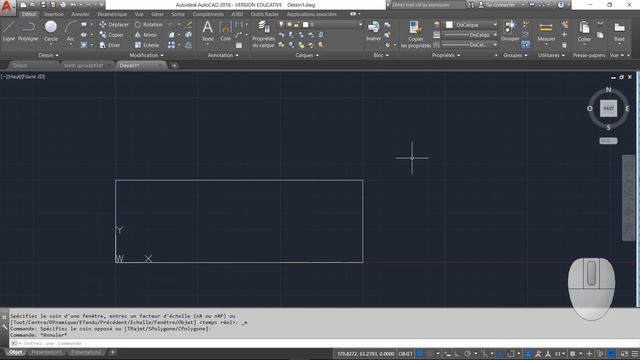Expand the Utilitaires panel dropdown
This screenshot has height=360, width=640.
pos(551,55)
